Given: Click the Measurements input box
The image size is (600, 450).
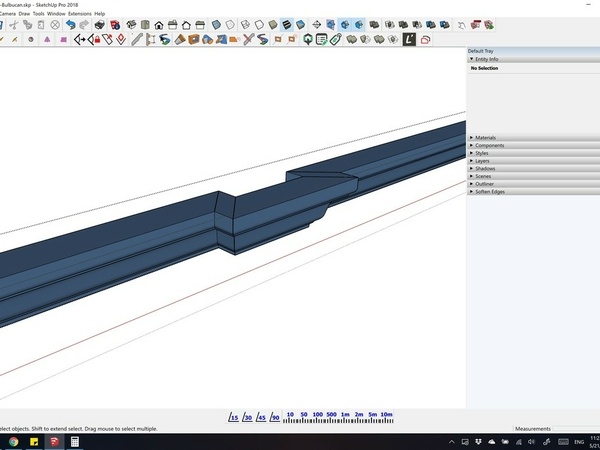Looking at the screenshot, I should point(574,429).
